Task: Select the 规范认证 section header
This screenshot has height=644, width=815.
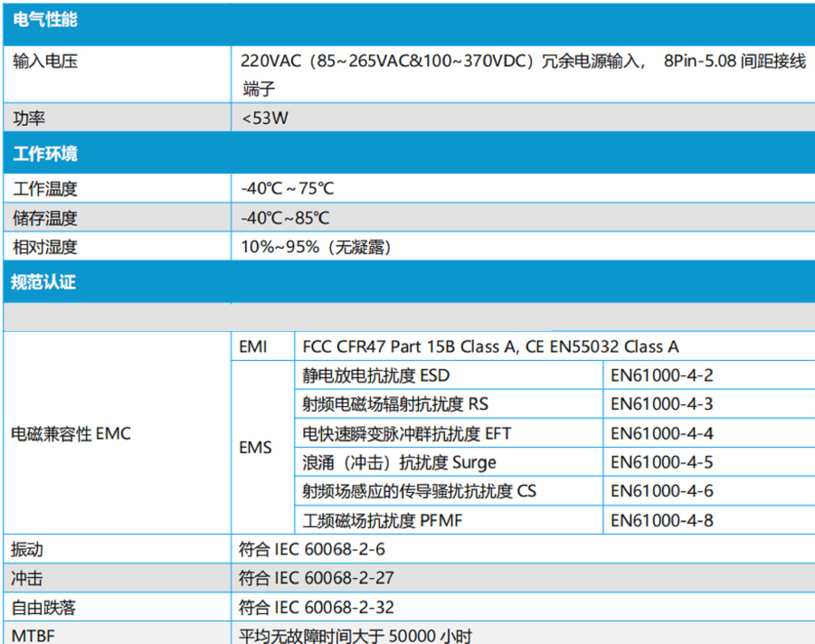Action: pyautogui.click(x=409, y=281)
